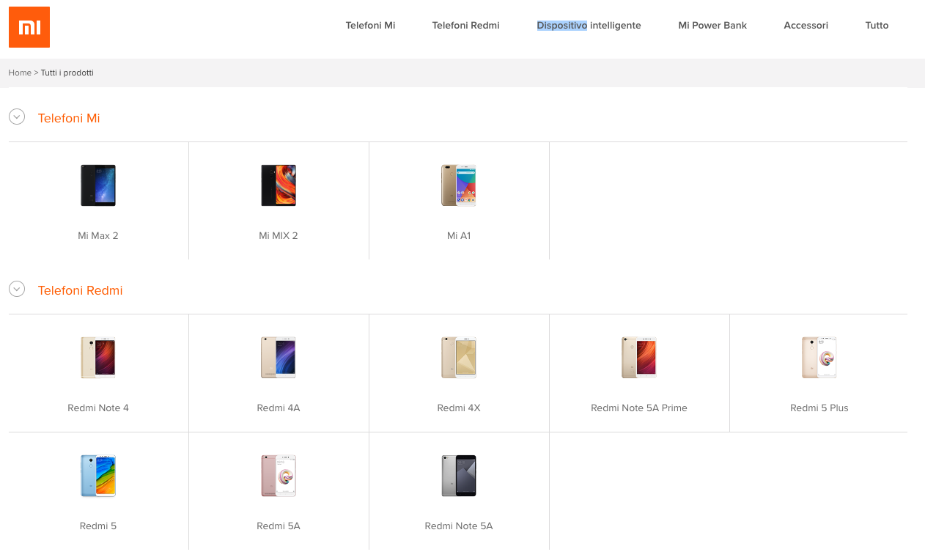Open the Mi Power Bank menu
This screenshot has height=560, width=925.
pyautogui.click(x=712, y=25)
